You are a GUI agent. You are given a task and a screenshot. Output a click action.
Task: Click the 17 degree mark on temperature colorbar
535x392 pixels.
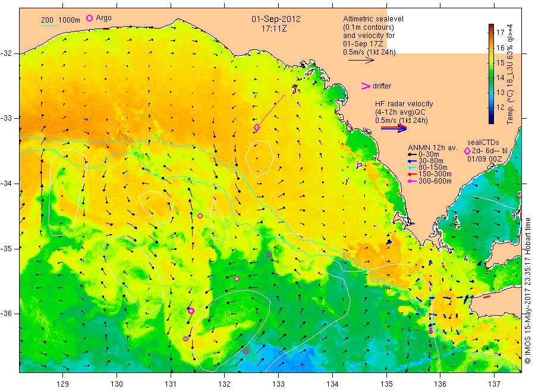click(500, 33)
